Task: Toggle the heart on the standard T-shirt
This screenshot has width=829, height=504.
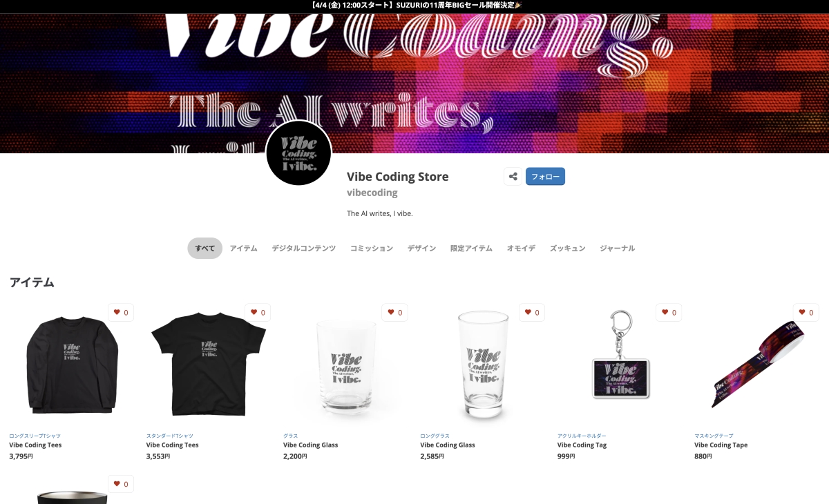Action: 258,313
